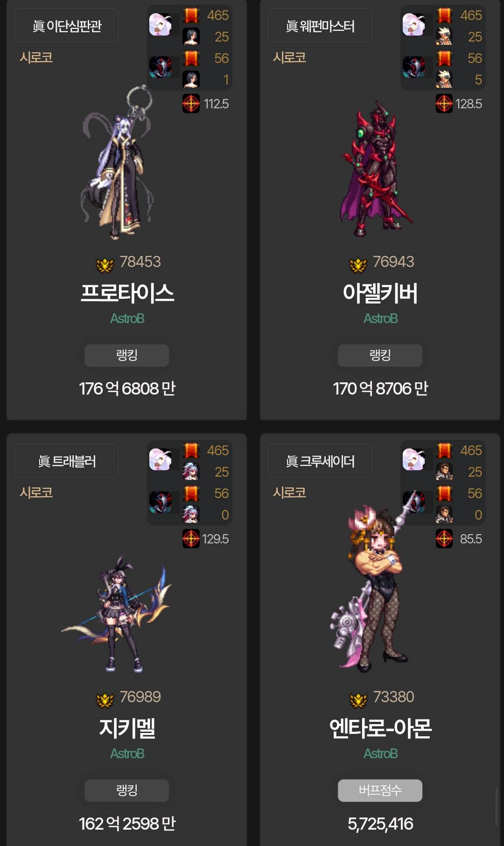Viewport: 504px width, 846px height.
Task: Click the dark masked boss portrait in 지키멜 card
Action: [x=160, y=502]
